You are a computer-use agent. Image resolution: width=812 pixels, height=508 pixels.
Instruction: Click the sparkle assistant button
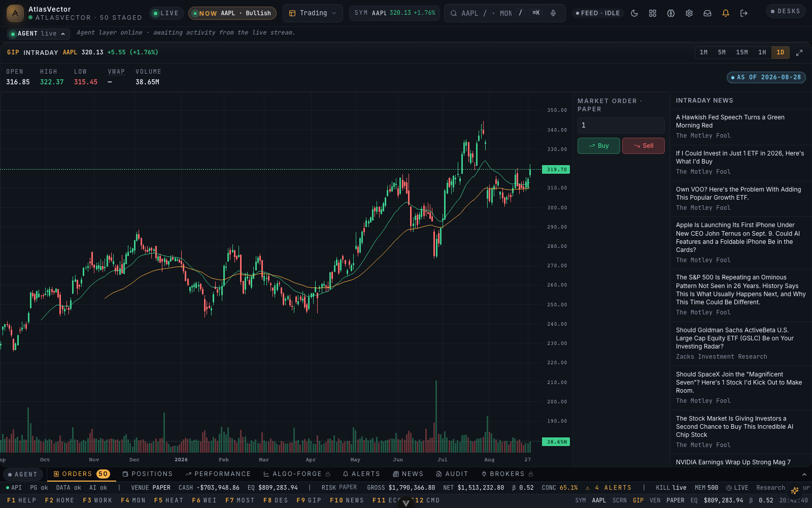pyautogui.click(x=795, y=490)
